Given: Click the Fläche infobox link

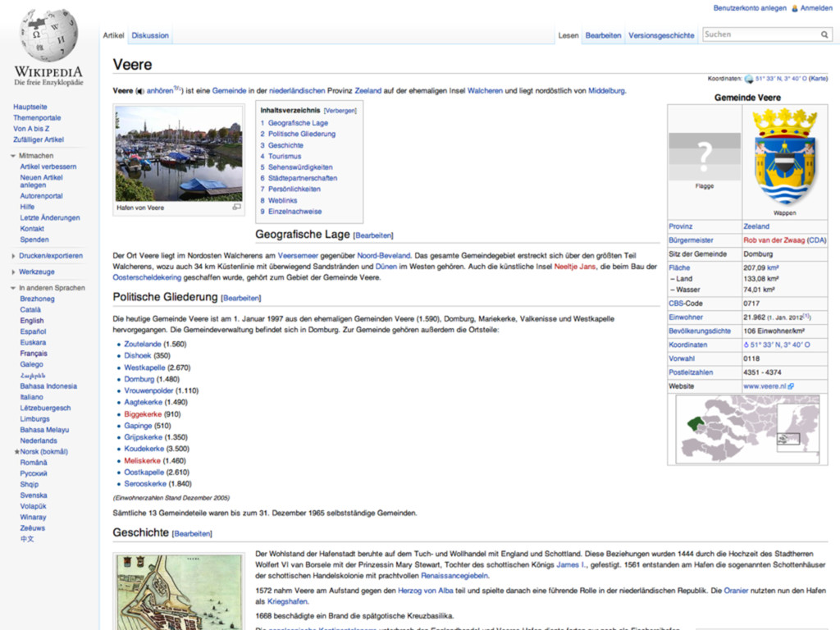Looking at the screenshot, I should pyautogui.click(x=679, y=268).
